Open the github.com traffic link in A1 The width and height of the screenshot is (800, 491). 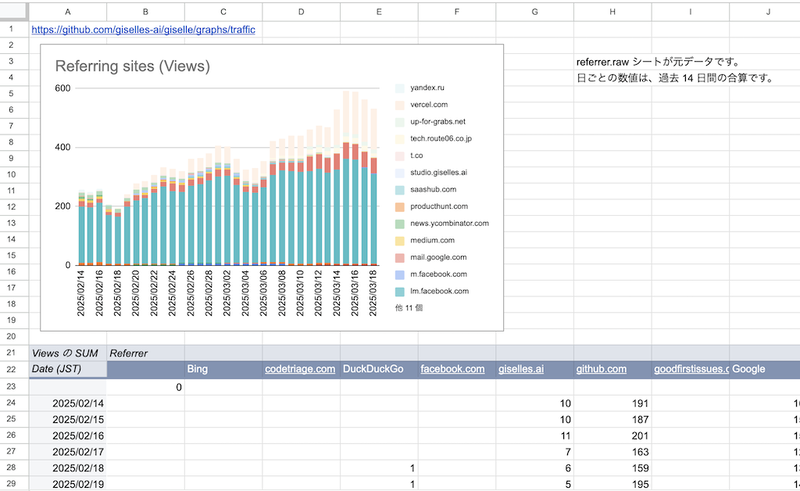pyautogui.click(x=143, y=30)
